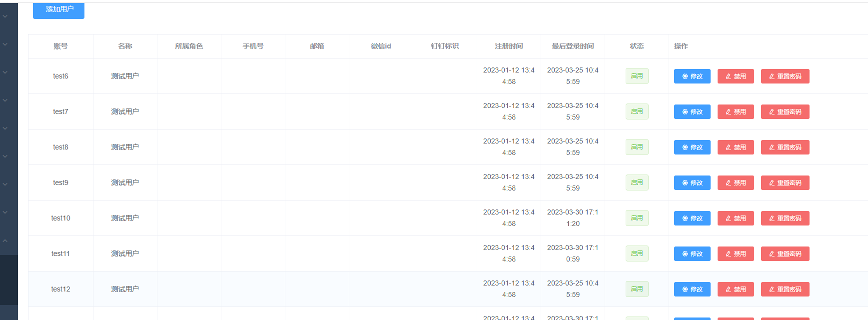Disable user test11 with 禁用
Image resolution: width=868 pixels, height=320 pixels.
pyautogui.click(x=736, y=254)
